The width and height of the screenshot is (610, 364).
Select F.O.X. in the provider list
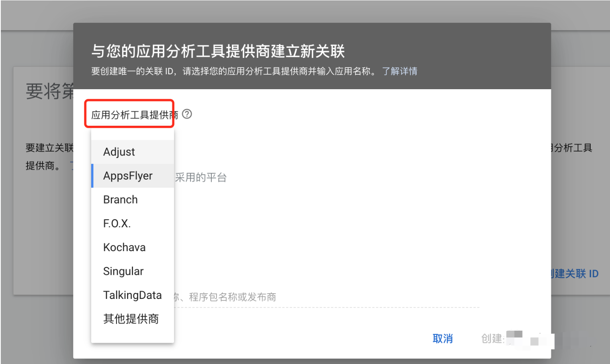pyautogui.click(x=117, y=223)
